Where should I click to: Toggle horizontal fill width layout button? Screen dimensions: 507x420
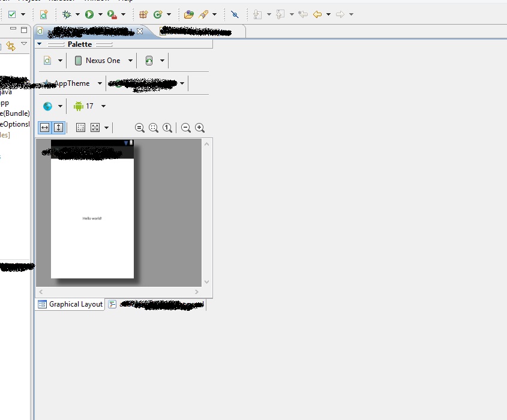pyautogui.click(x=44, y=128)
